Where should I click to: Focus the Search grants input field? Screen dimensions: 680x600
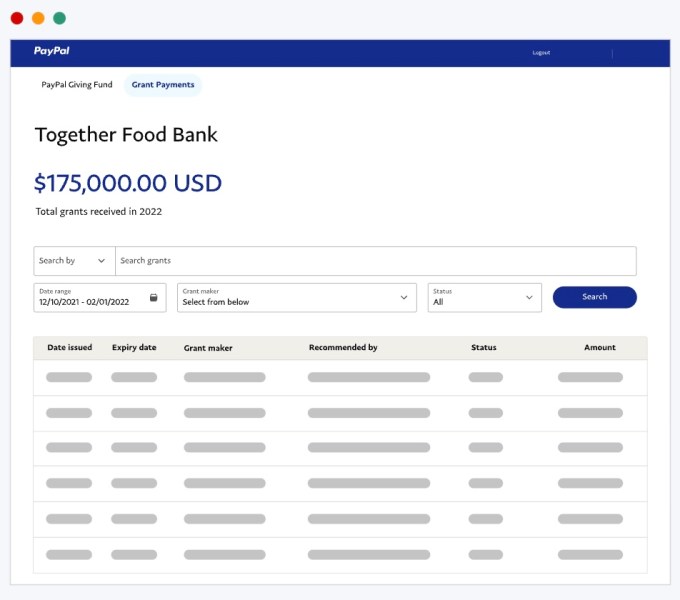375,261
